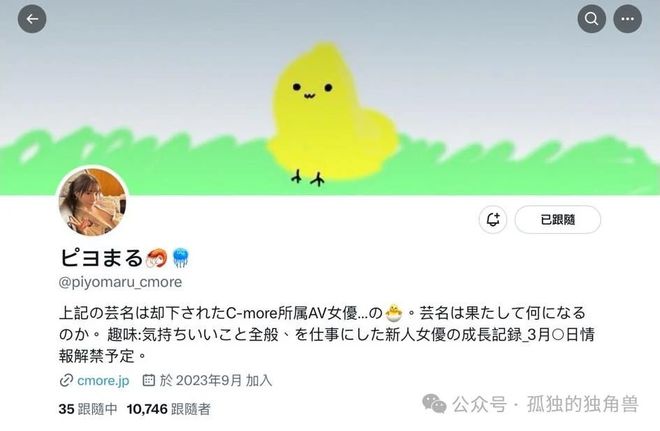This screenshot has height=431, width=660.
Task: Open the three-dot more options menu
Action: coord(628,19)
